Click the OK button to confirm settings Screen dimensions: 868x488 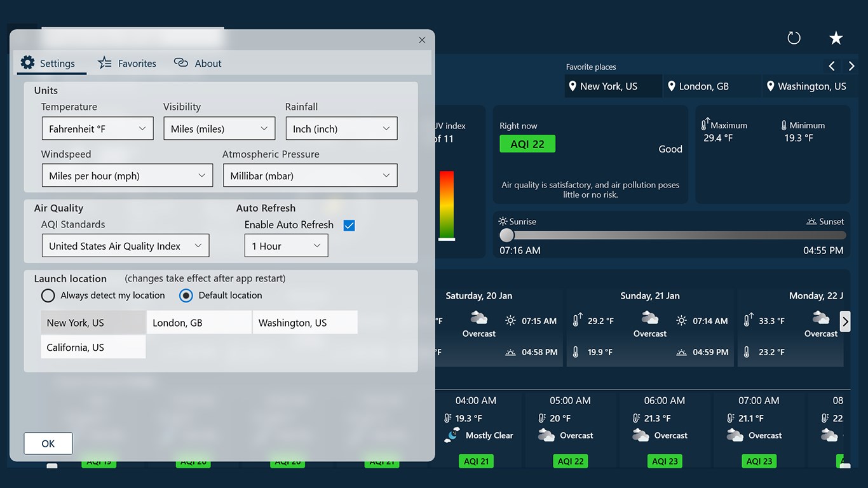coord(48,443)
